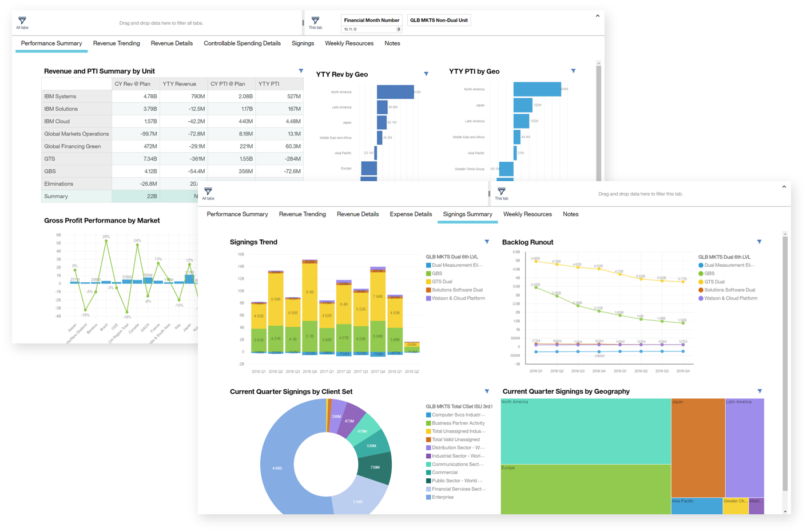Open Notes tab in back dashboard
Image resolution: width=807 pixels, height=532 pixels.
(392, 43)
